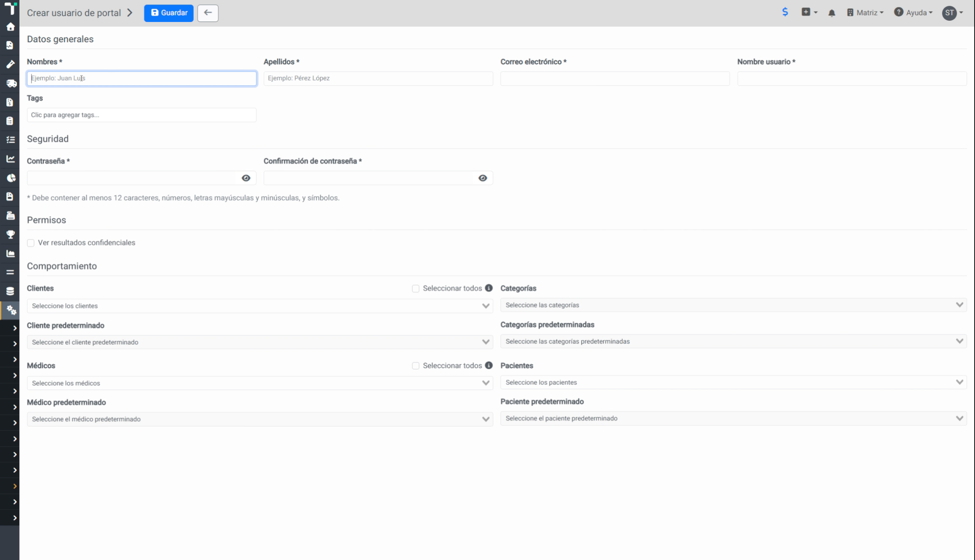Screen dimensions: 975x560
Task: Check Seleccionar todos for Médicos
Action: [x=415, y=365]
